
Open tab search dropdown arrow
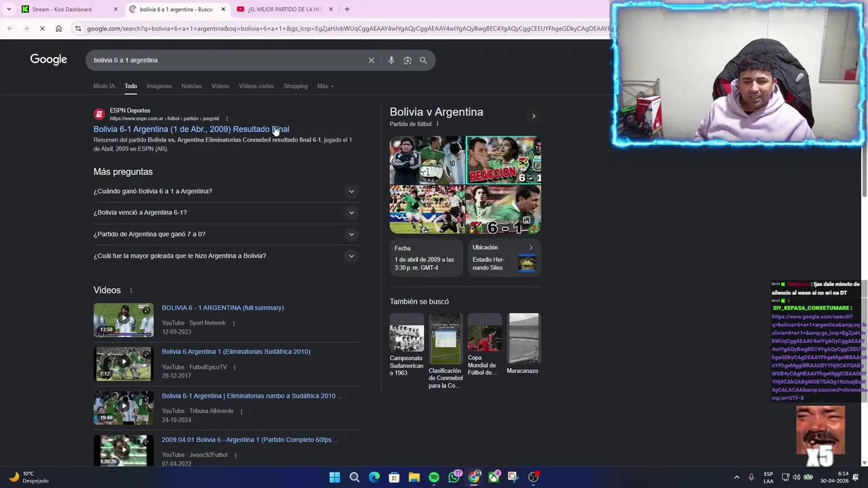[9, 9]
